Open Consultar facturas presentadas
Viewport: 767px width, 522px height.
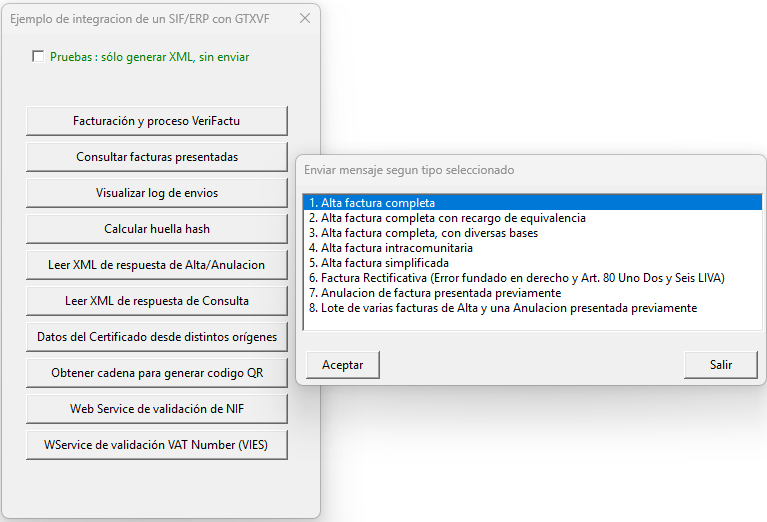156,157
